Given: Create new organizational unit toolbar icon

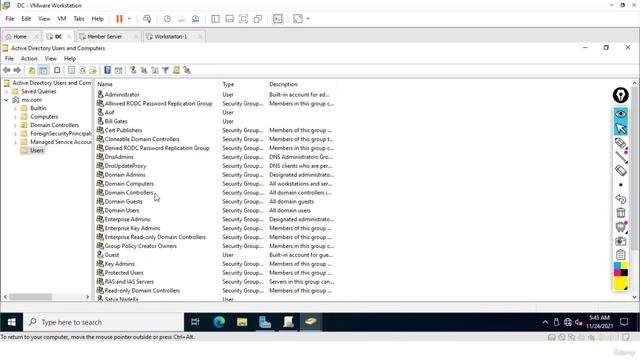Looking at the screenshot, I should [155, 70].
